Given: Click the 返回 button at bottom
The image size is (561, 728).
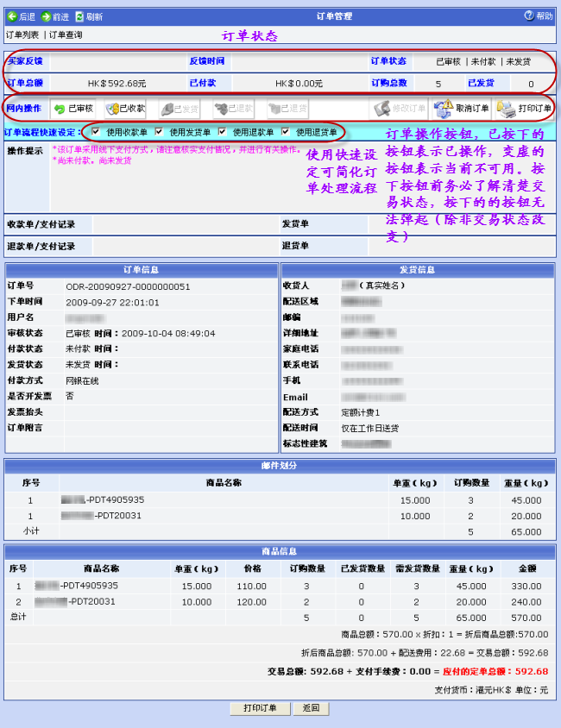Looking at the screenshot, I should (311, 708).
